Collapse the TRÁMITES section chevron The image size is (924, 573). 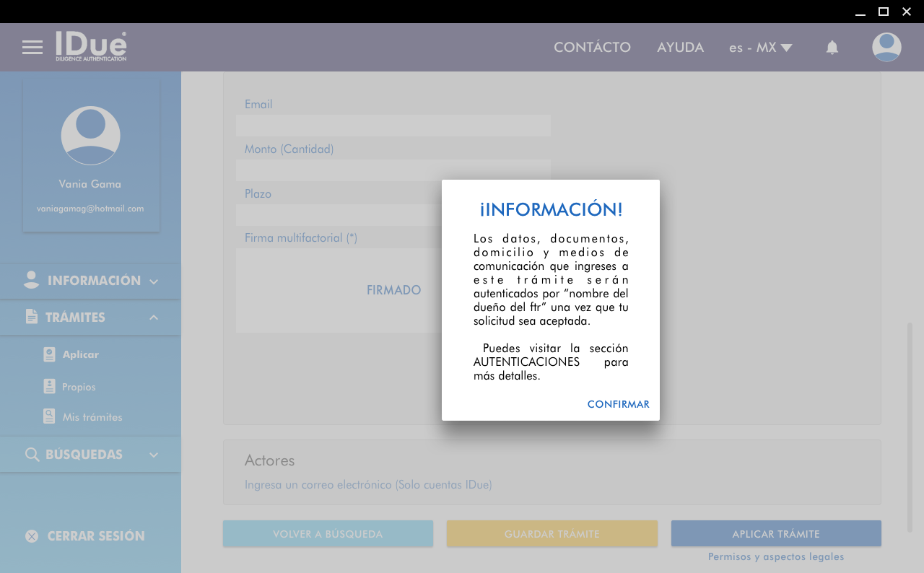click(154, 318)
